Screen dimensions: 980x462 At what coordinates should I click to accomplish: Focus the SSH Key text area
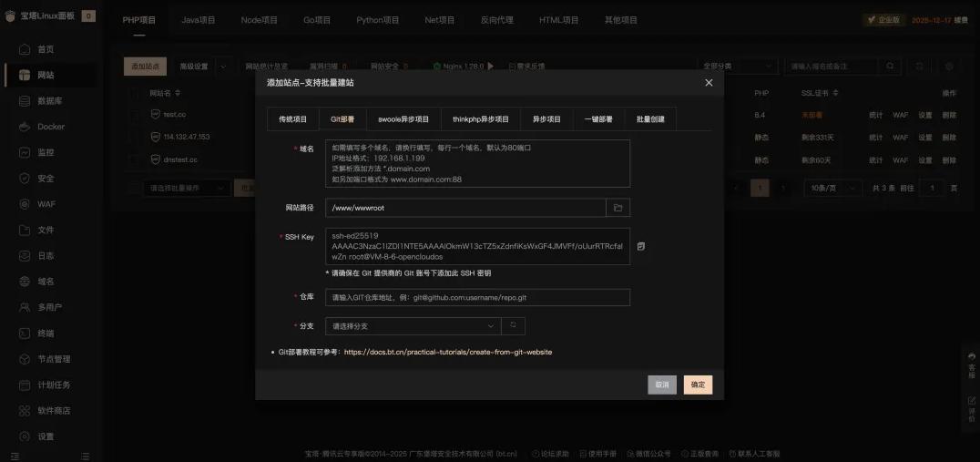(477, 246)
